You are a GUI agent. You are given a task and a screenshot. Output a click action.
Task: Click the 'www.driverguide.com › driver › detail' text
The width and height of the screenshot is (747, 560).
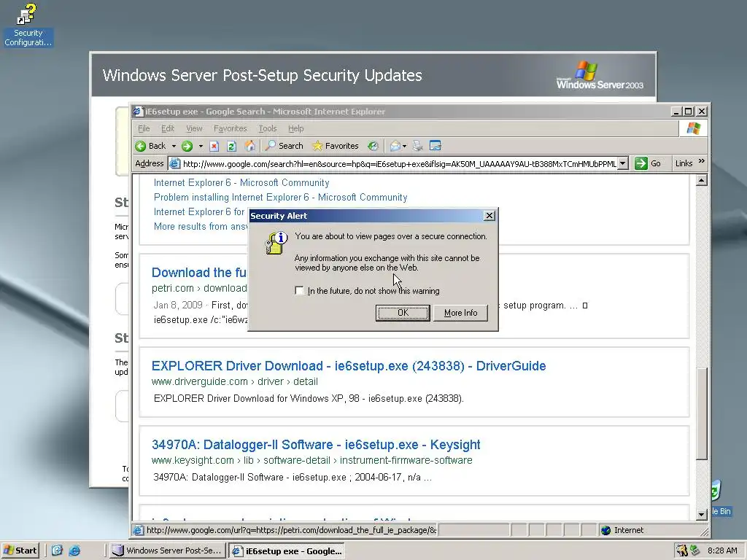(234, 381)
